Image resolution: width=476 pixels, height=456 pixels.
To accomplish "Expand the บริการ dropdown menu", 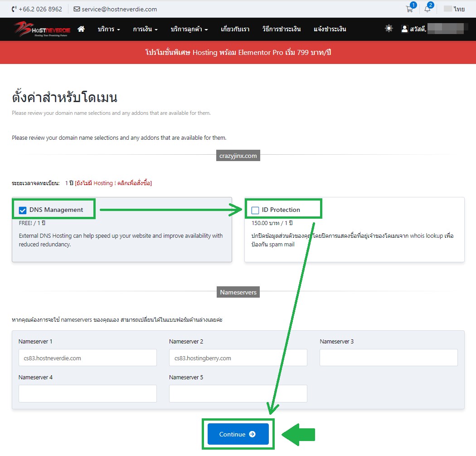I will click(x=109, y=29).
